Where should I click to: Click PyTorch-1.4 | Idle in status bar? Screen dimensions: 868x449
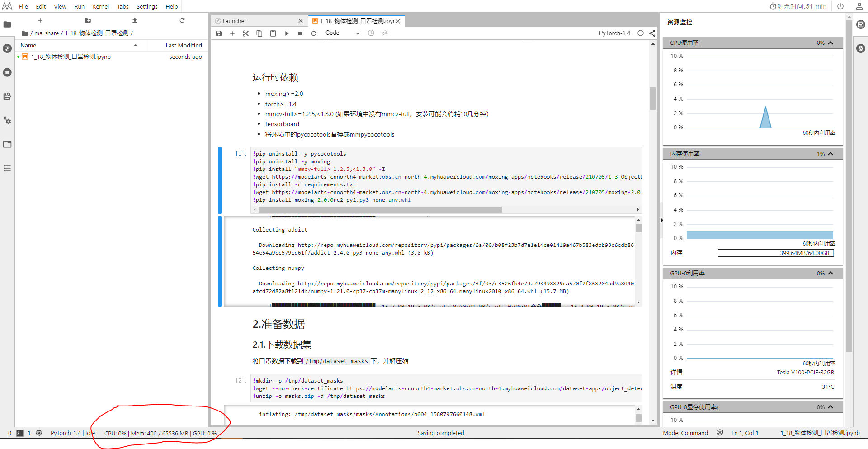[73, 433]
